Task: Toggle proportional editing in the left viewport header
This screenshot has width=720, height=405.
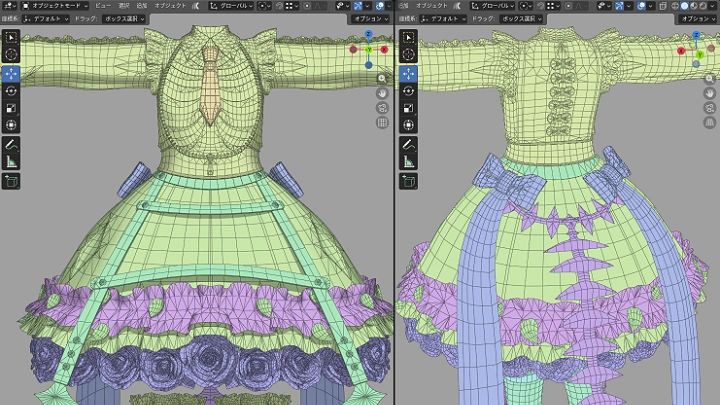Action: 307,6
